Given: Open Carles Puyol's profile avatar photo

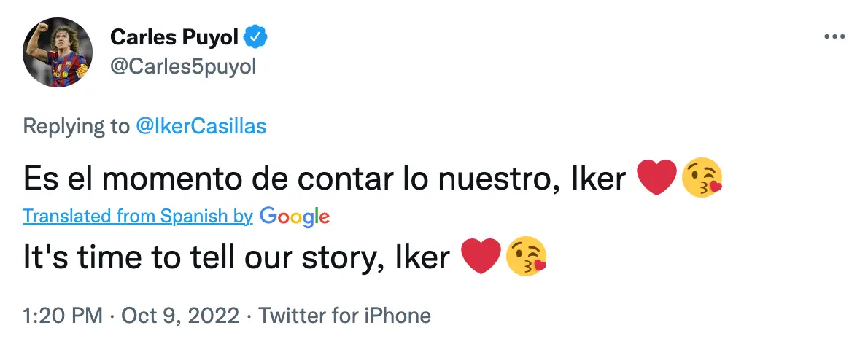Looking at the screenshot, I should pyautogui.click(x=58, y=52).
